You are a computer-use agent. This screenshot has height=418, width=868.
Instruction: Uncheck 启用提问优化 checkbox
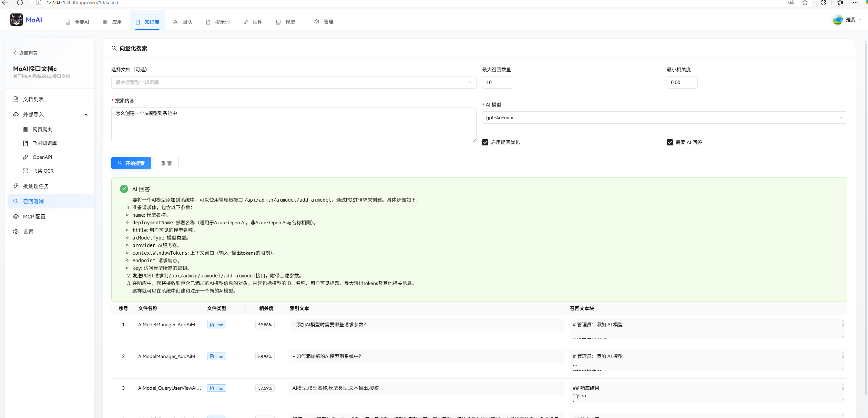point(485,142)
